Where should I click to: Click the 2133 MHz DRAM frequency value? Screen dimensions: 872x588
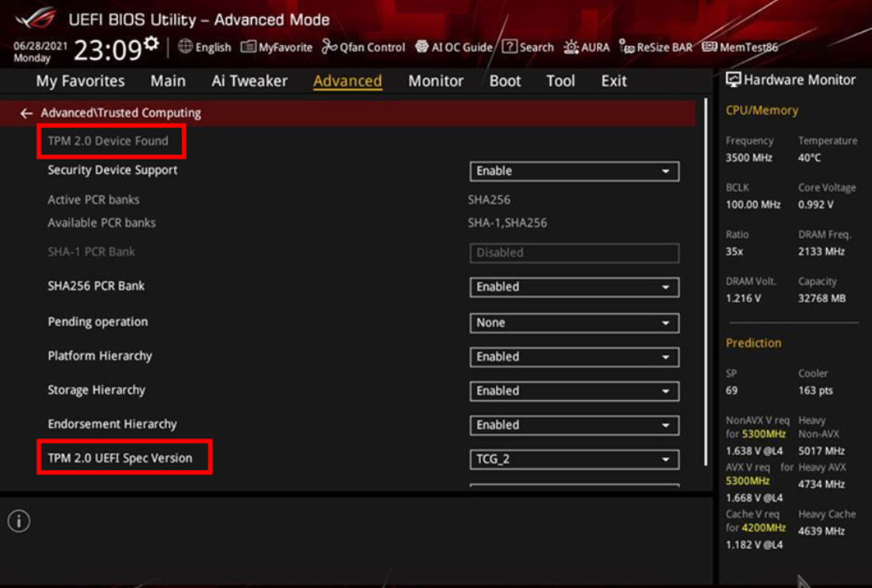821,252
